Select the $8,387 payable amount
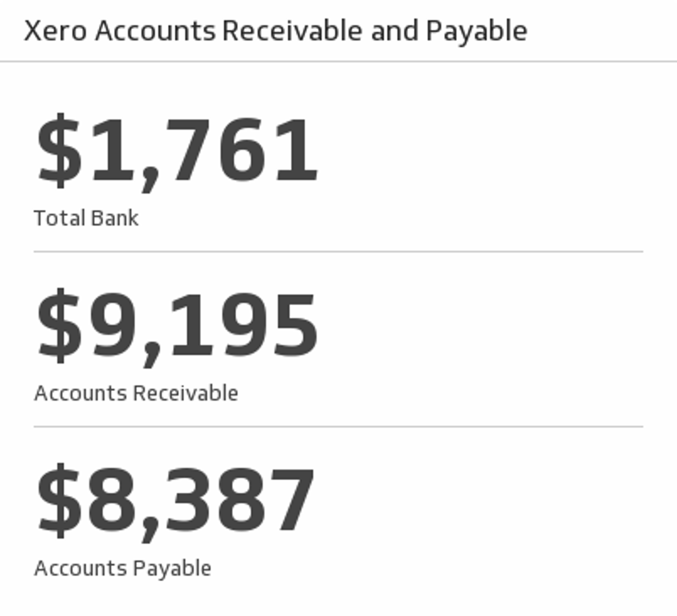 pos(176,501)
